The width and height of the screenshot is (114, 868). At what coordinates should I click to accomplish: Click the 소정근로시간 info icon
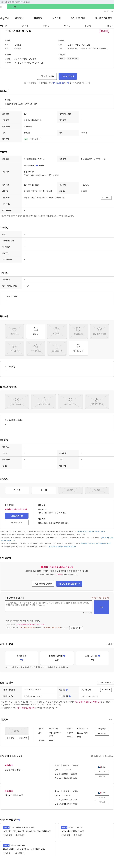click(37, 165)
